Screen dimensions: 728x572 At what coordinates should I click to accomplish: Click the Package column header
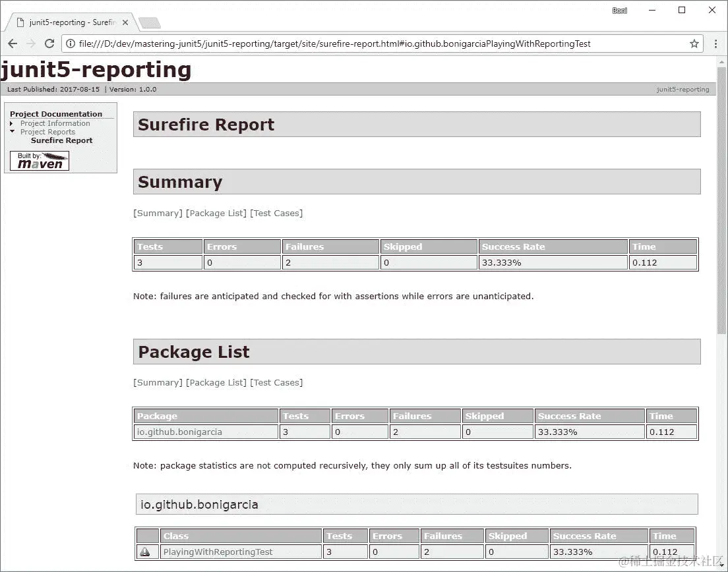tap(206, 416)
